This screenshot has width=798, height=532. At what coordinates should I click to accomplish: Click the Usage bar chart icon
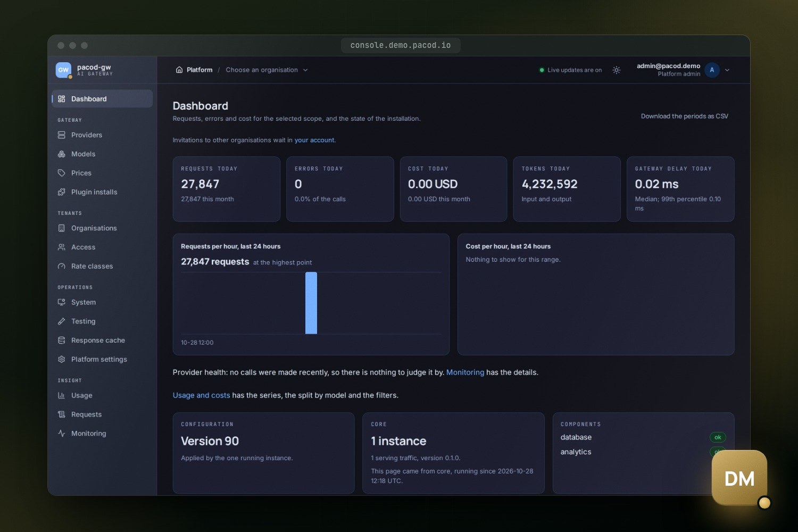click(x=62, y=395)
